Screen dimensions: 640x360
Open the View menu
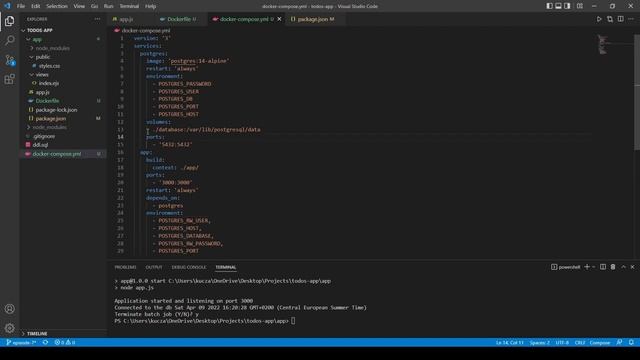[79, 6]
